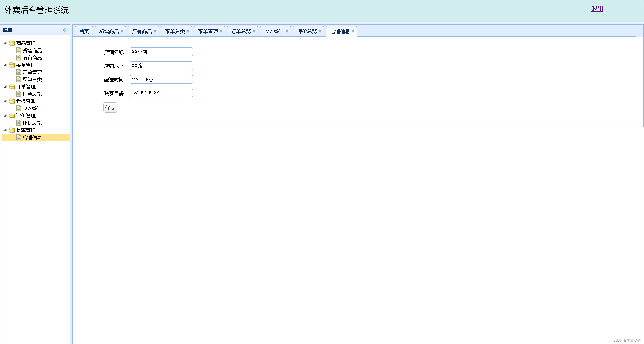644x344 pixels.
Task: Click the file icon beside 新增商品
Action: (19, 50)
